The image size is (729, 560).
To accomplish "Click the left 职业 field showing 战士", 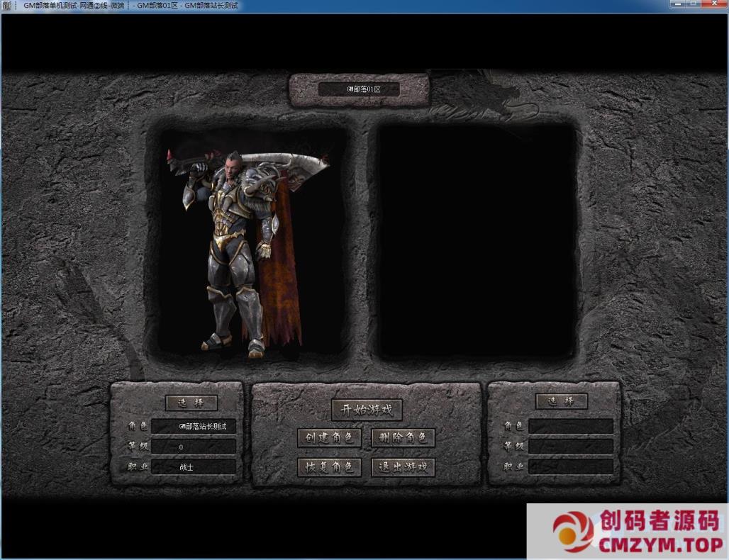I will (193, 467).
